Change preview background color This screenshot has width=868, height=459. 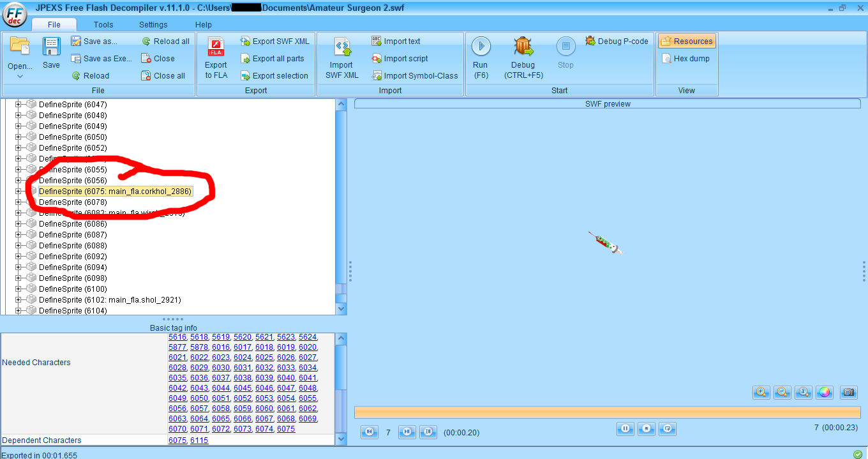tap(824, 392)
